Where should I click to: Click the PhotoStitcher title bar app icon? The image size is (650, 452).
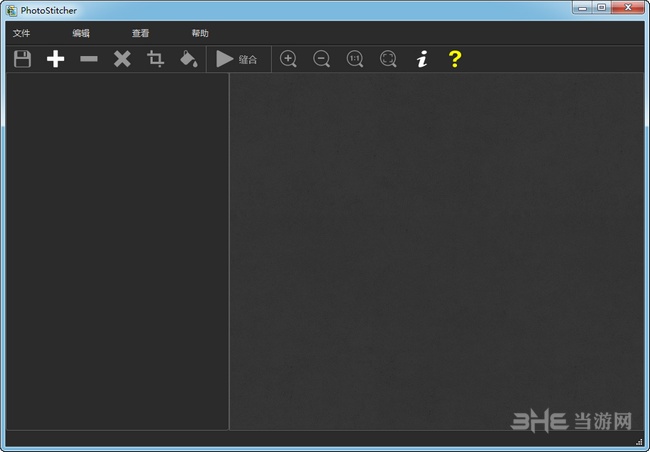(x=11, y=10)
